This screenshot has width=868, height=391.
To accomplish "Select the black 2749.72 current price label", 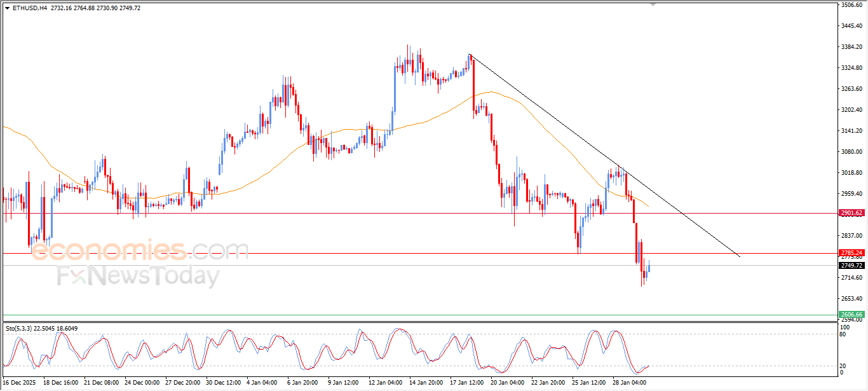I will [x=851, y=265].
